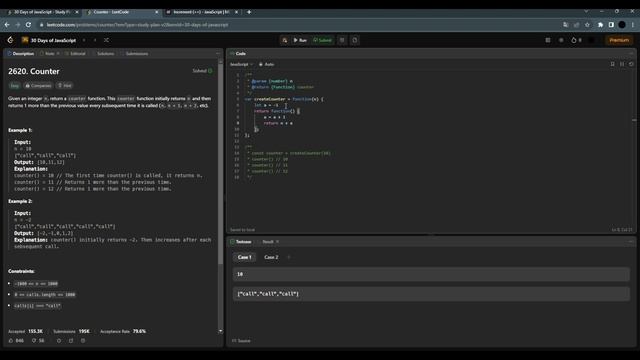The height and width of the screenshot is (360, 640).
Task: Click the n input field showing 10
Action: (x=431, y=274)
